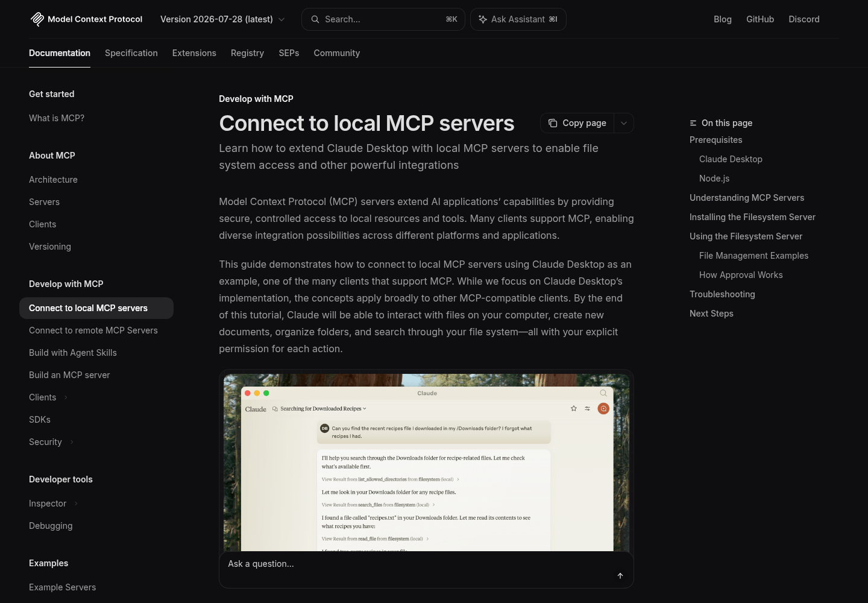The height and width of the screenshot is (603, 868).
Task: Open the SDKs sidebar page
Action: 40,420
